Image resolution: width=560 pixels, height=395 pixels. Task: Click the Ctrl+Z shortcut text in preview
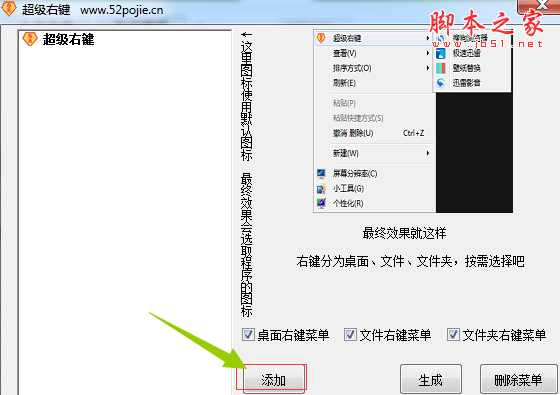(414, 133)
